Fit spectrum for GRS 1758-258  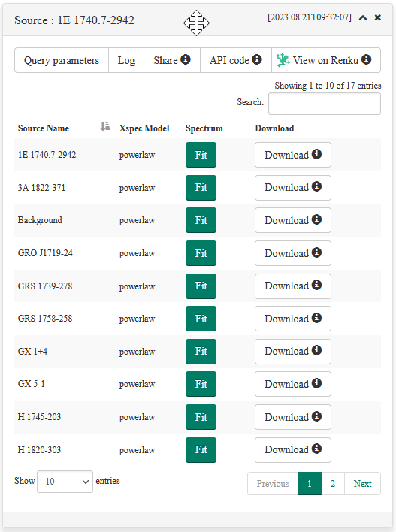click(x=201, y=319)
